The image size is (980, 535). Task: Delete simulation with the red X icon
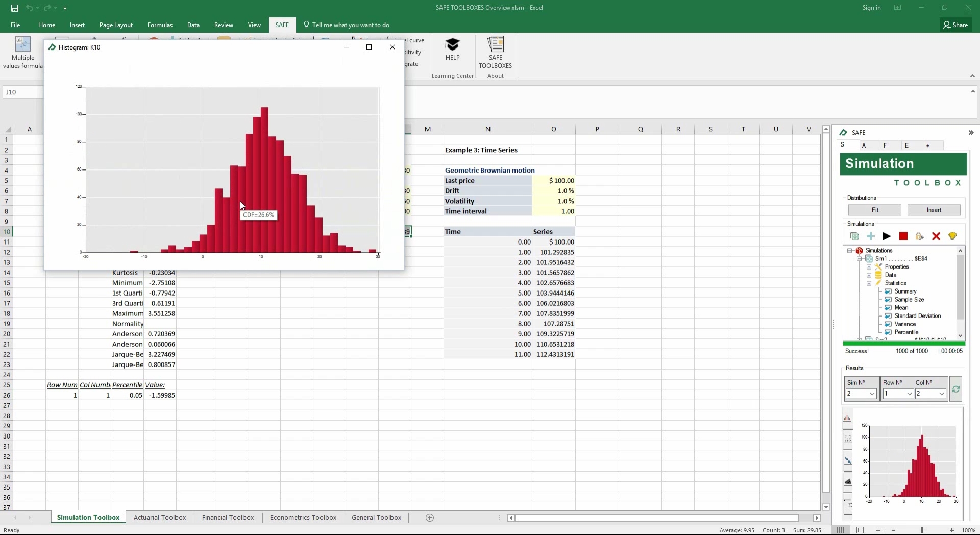click(x=936, y=236)
